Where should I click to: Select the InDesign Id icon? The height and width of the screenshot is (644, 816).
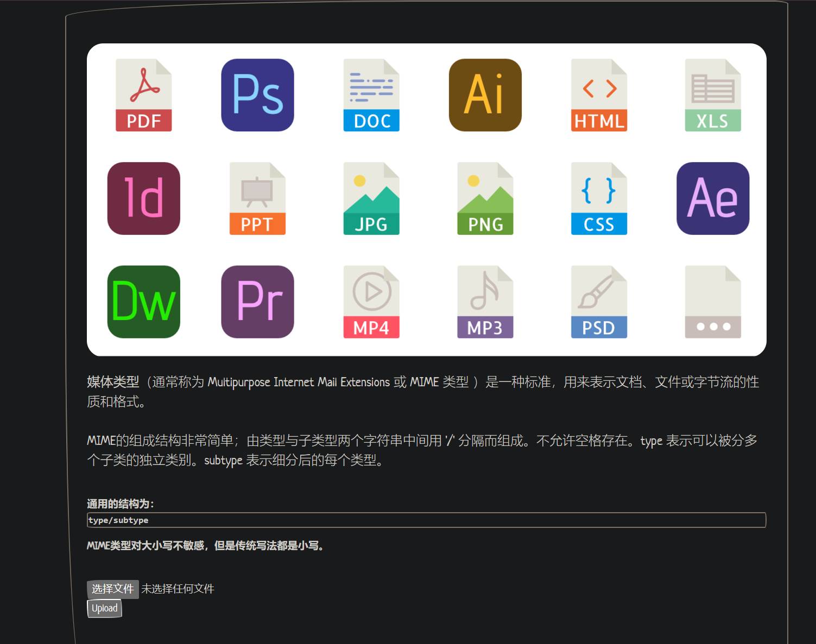[144, 199]
